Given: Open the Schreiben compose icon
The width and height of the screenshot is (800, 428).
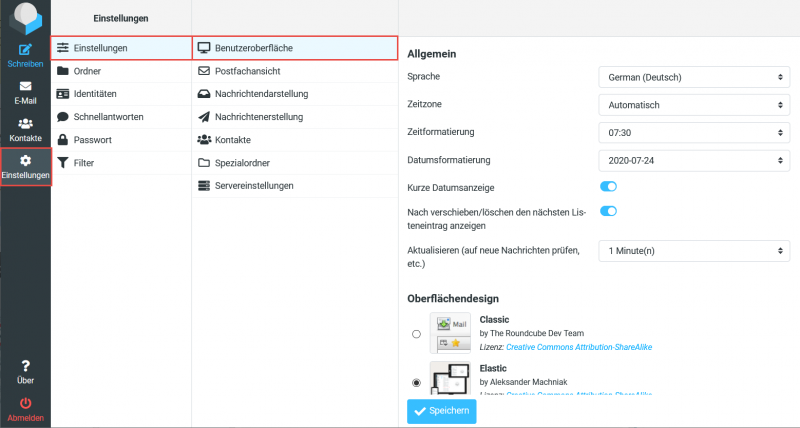Looking at the screenshot, I should (x=25, y=50).
